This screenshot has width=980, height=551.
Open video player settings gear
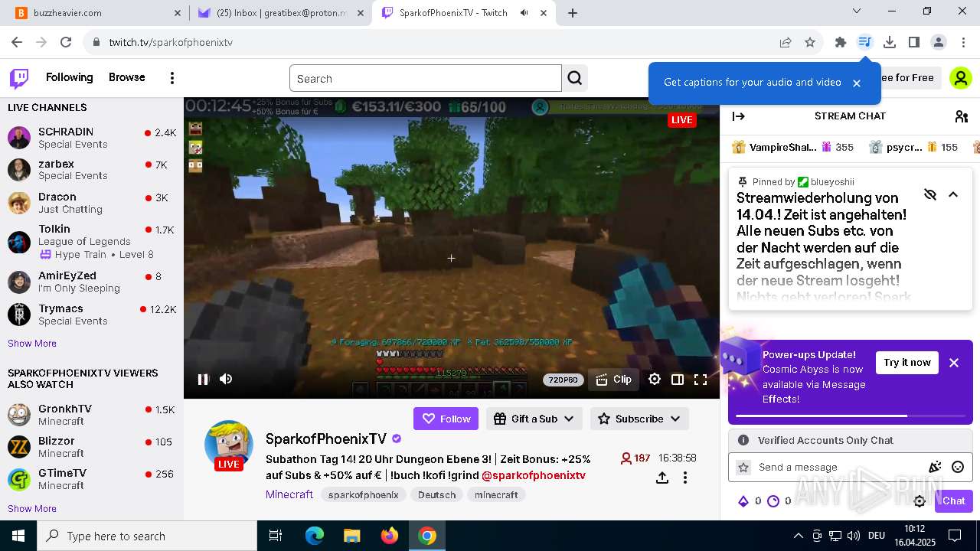[655, 379]
